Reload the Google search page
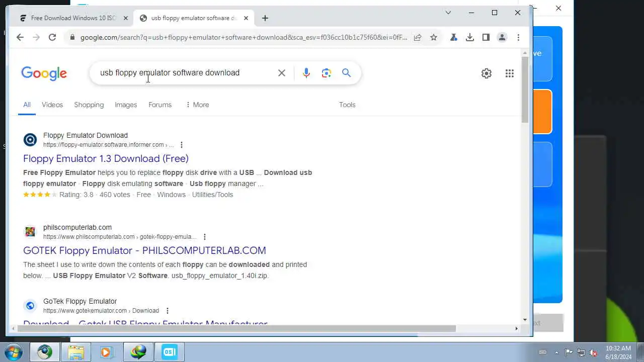This screenshot has height=362, width=644. click(52, 37)
